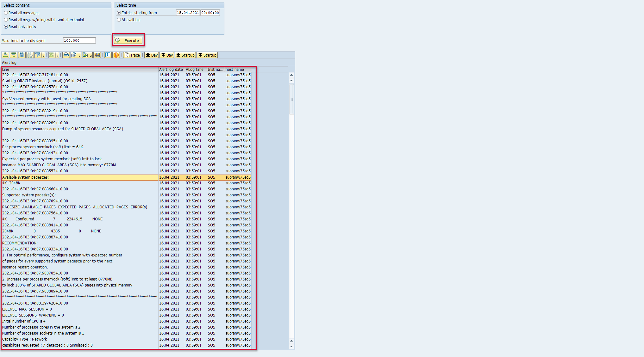
Task: Click the Print icon in toolbar
Action: [x=66, y=55]
